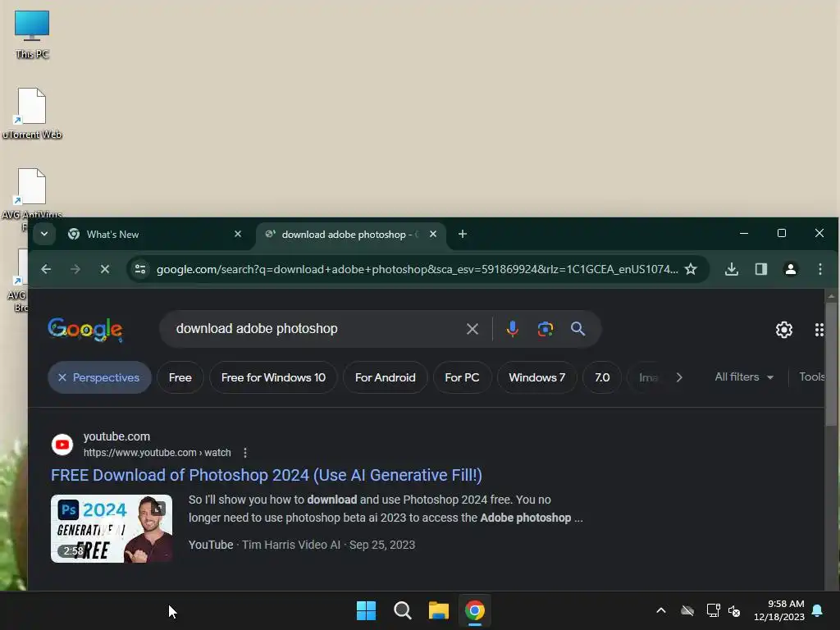
Task: Click the Photoshop 2024 video thumbnail
Action: click(x=112, y=529)
